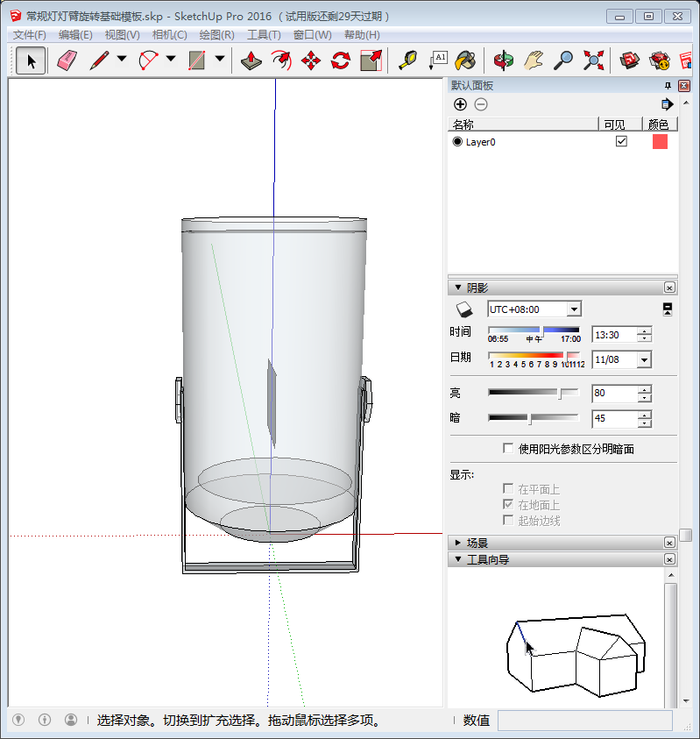Click Layer0 red color swatch

660,141
